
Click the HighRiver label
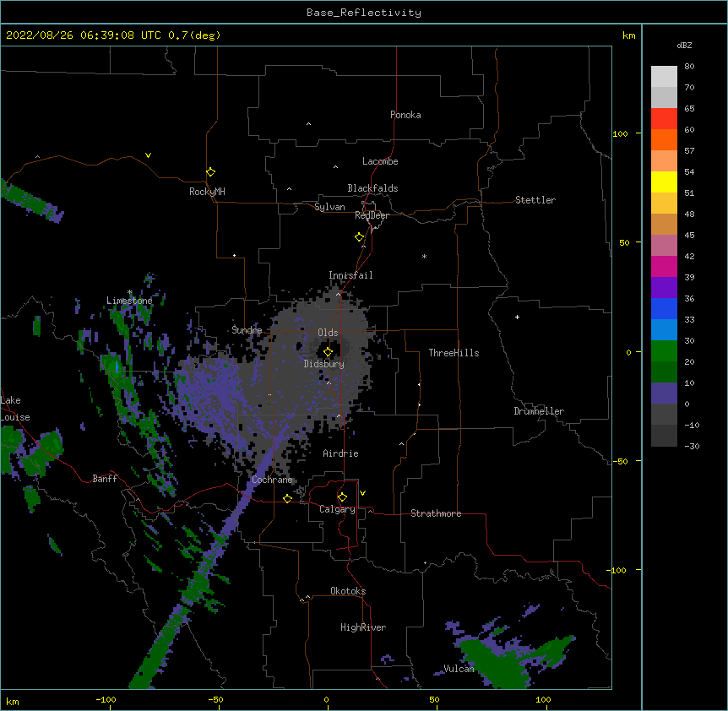click(x=363, y=627)
